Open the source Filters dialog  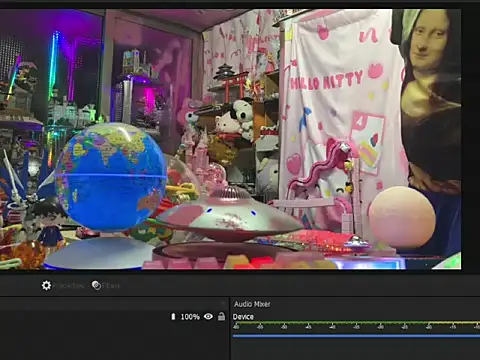point(106,286)
